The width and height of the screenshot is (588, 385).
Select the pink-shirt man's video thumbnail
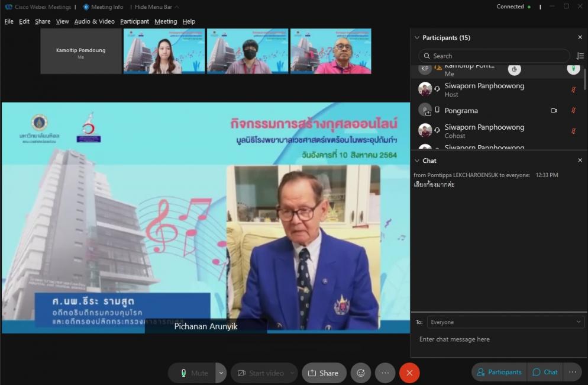331,51
